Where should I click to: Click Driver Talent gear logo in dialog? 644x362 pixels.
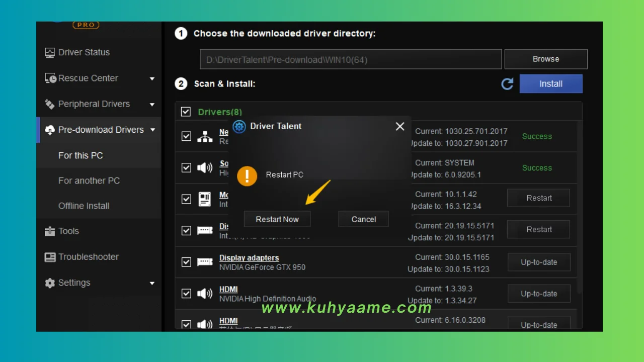239,126
